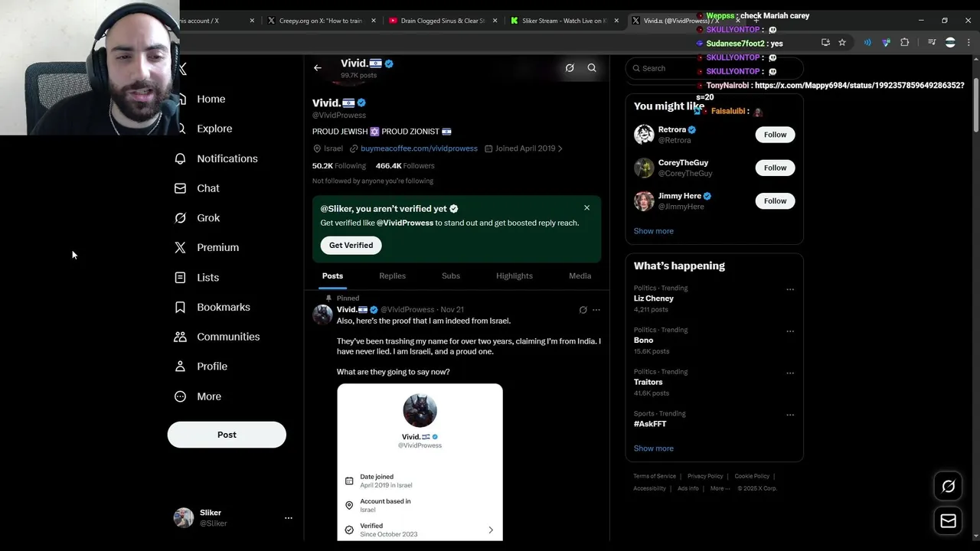Click the Get Verified button
Screen dimensions: 980x551
click(x=351, y=245)
